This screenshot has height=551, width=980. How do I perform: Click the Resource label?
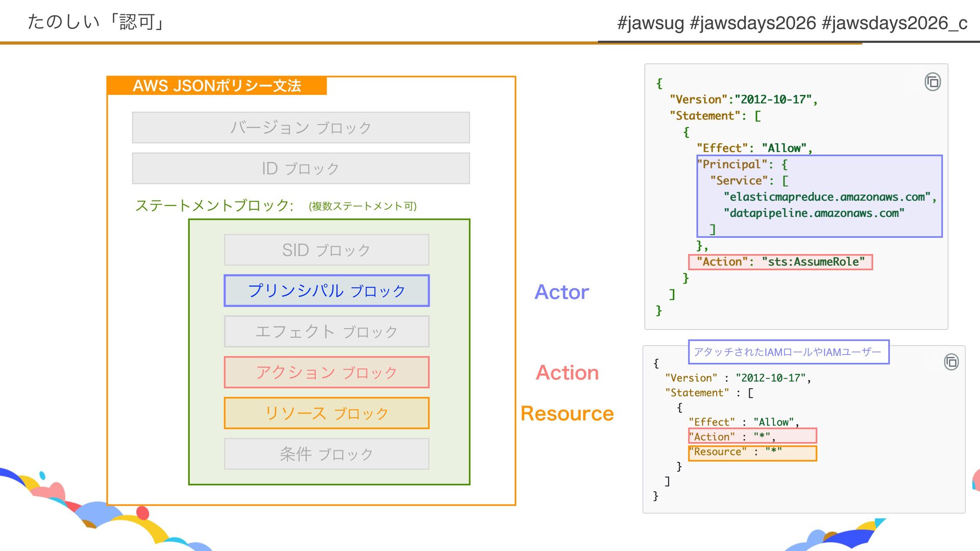[567, 414]
